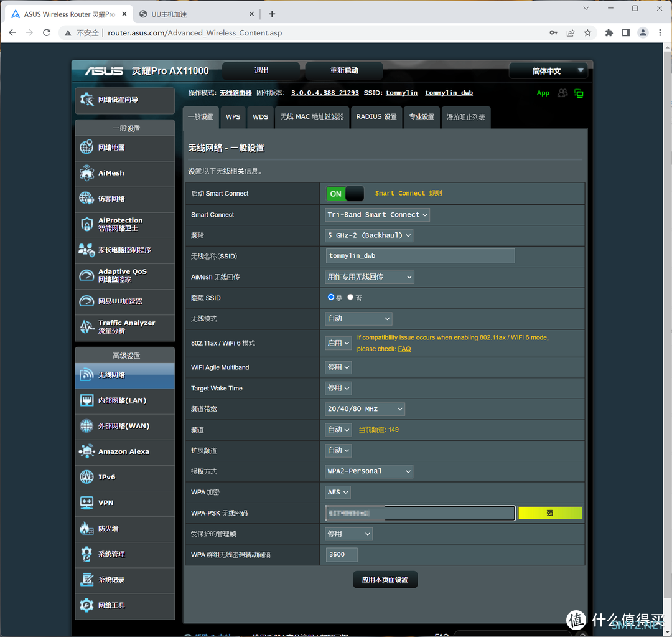Open the WPA2-Personal authentication dropdown
The image size is (672, 637).
point(369,471)
